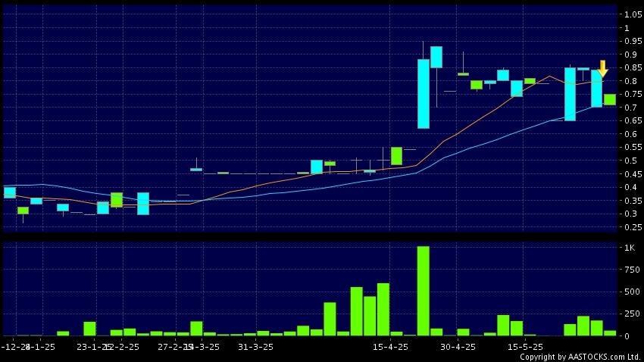
Task: Select the 15-5-25 date label
Action: coord(525,347)
